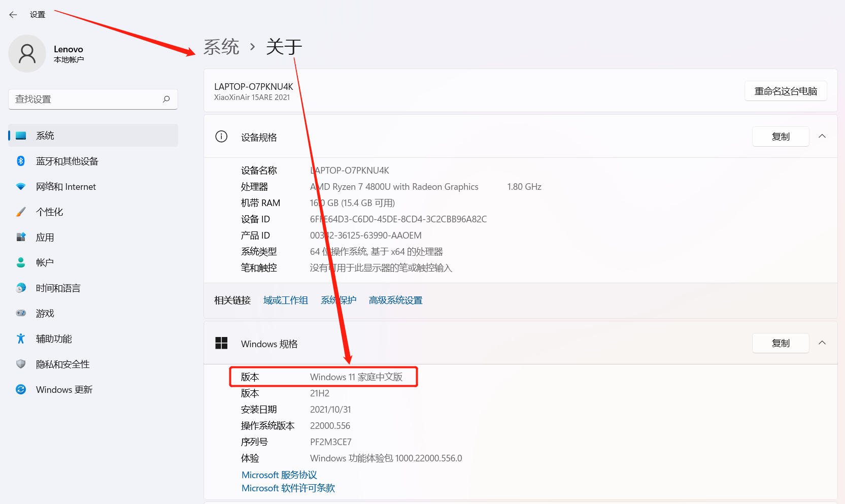Open Microsoft 服务协议 link
The image size is (845, 504).
279,475
